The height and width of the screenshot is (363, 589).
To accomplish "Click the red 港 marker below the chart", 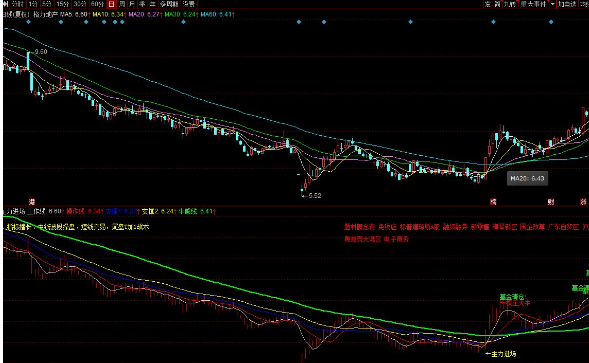I will click(32, 202).
